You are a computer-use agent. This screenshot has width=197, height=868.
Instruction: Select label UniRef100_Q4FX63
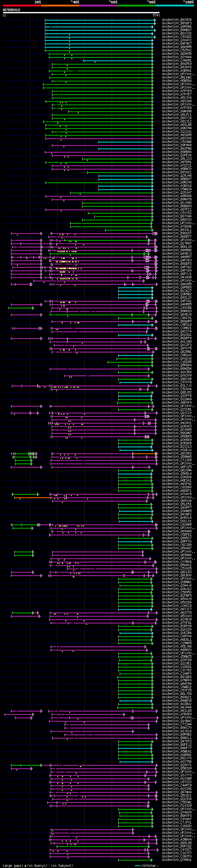tap(177, 260)
